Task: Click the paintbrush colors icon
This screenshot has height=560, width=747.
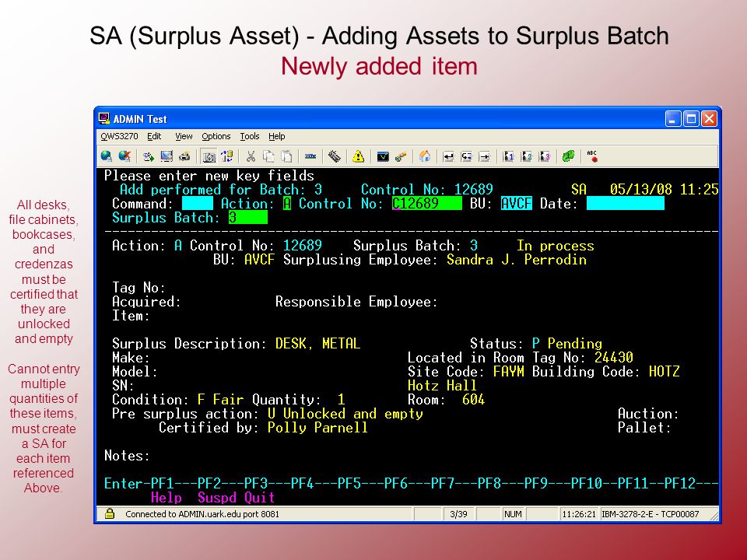Action: pyautogui.click(x=401, y=156)
